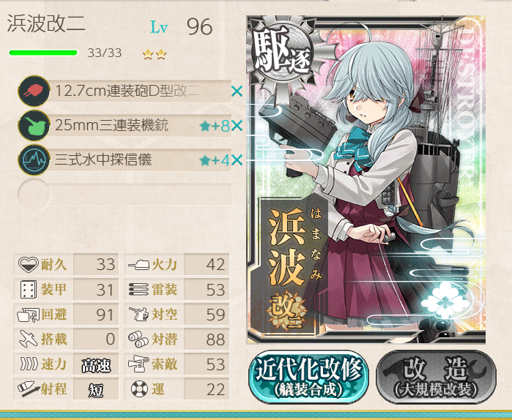Click the sonar equipment icon
The height and width of the screenshot is (420, 512).
pyautogui.click(x=34, y=160)
